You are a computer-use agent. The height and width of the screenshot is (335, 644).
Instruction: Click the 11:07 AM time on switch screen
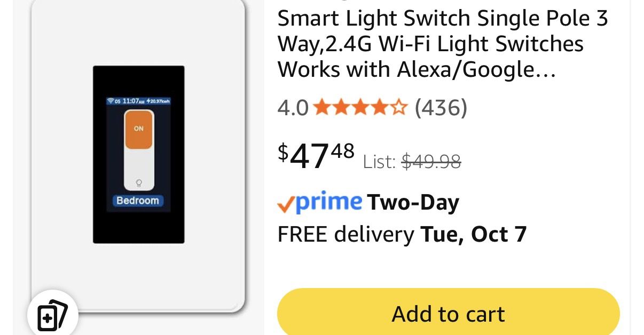point(133,101)
